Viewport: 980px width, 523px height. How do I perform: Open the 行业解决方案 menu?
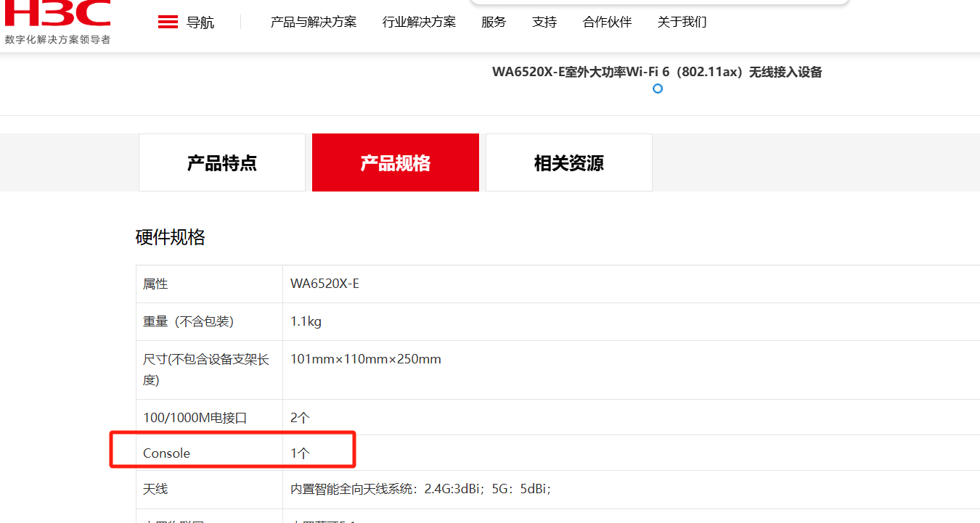(419, 22)
